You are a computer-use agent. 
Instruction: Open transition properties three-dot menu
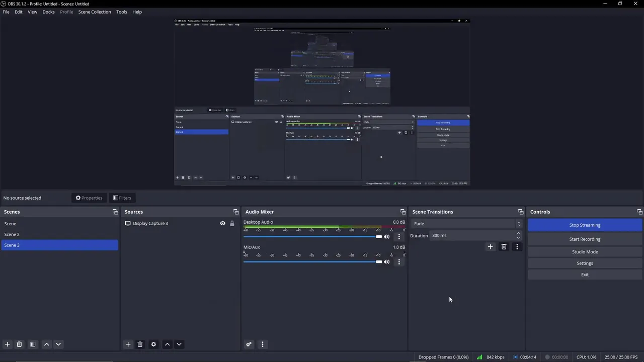pos(517,246)
